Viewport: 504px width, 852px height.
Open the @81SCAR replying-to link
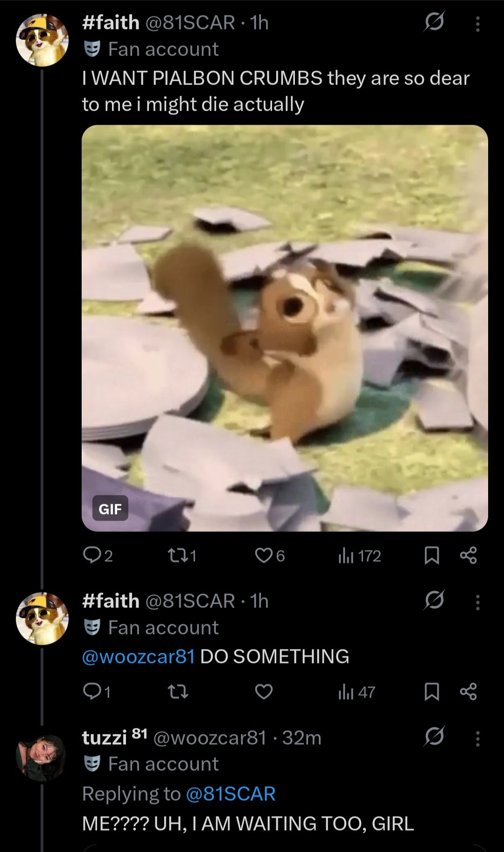click(231, 794)
